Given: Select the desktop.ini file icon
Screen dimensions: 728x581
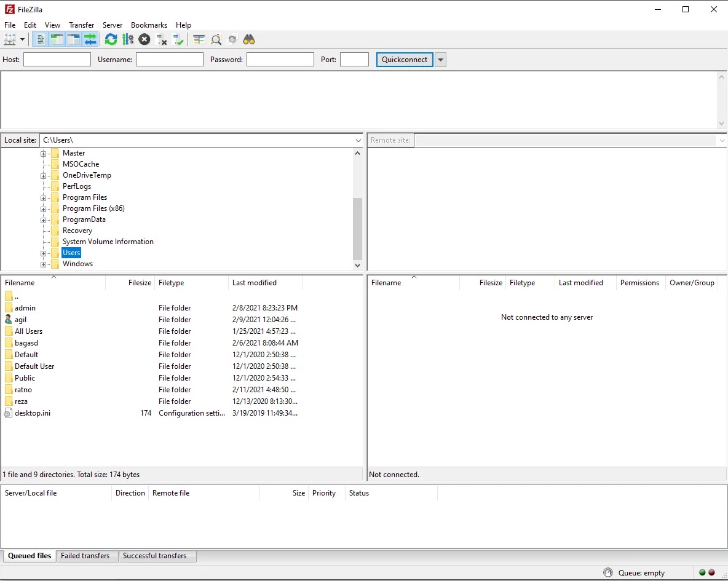Looking at the screenshot, I should tap(9, 413).
